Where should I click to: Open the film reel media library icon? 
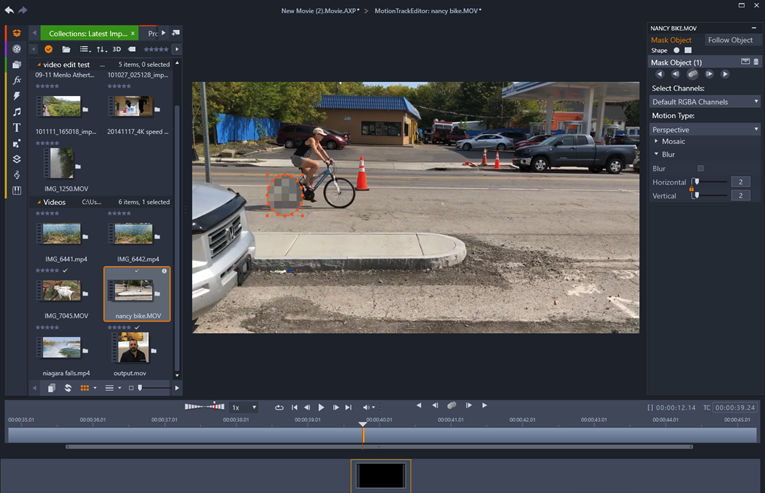[17, 49]
